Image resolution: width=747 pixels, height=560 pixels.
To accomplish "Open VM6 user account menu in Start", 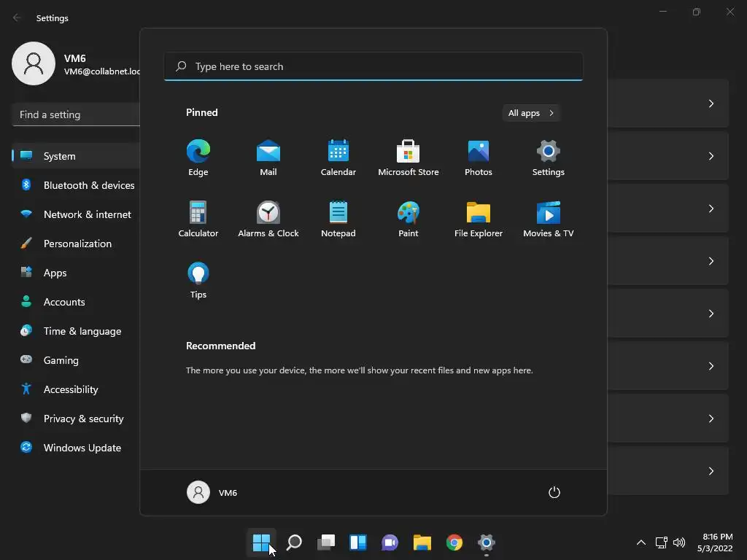I will click(212, 492).
